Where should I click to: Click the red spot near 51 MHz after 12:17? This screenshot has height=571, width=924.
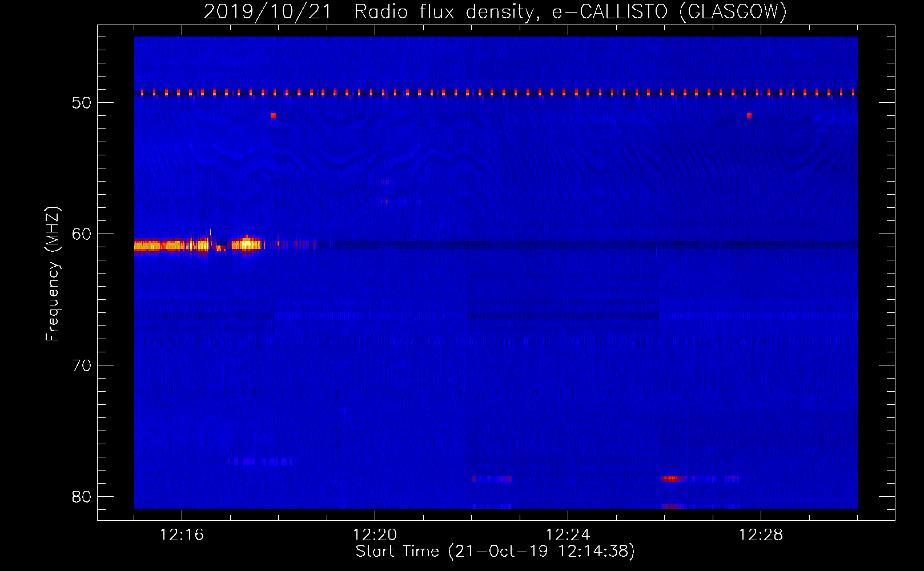coord(273,115)
